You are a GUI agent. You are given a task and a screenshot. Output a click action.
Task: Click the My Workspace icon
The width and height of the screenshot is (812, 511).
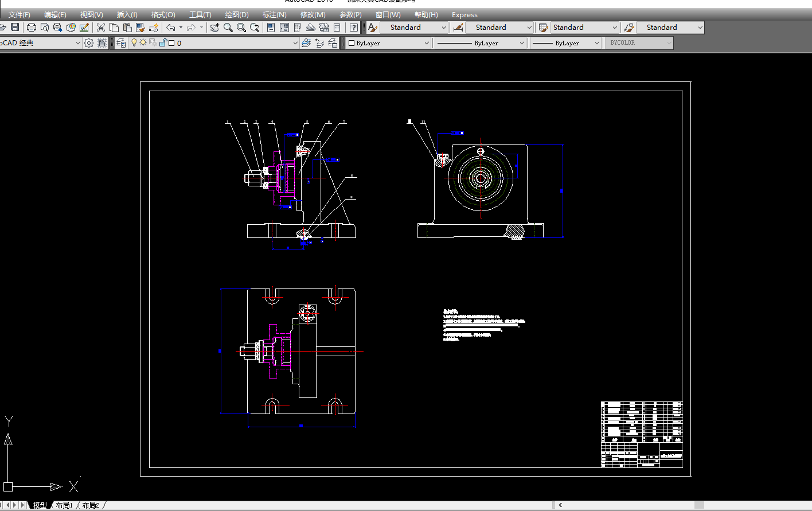[102, 43]
